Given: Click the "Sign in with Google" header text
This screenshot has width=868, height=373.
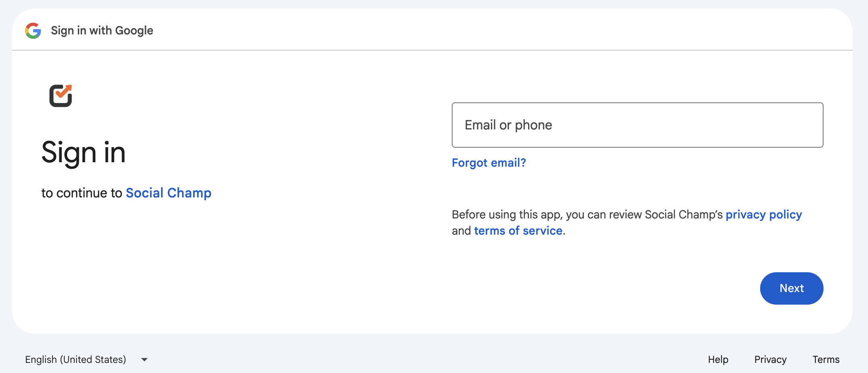Looking at the screenshot, I should pos(102,31).
